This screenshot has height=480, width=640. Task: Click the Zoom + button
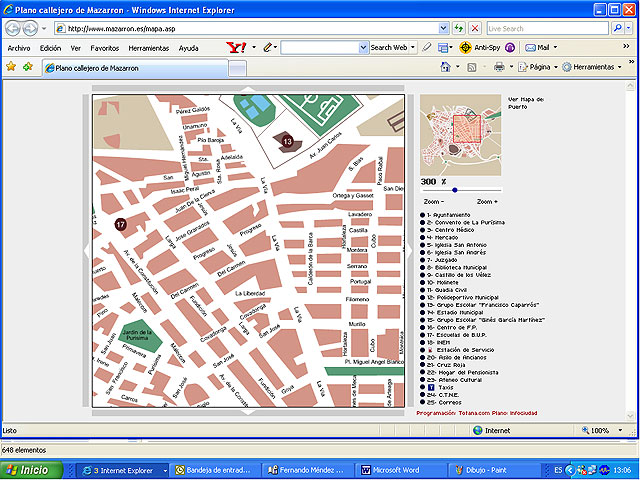(x=487, y=201)
